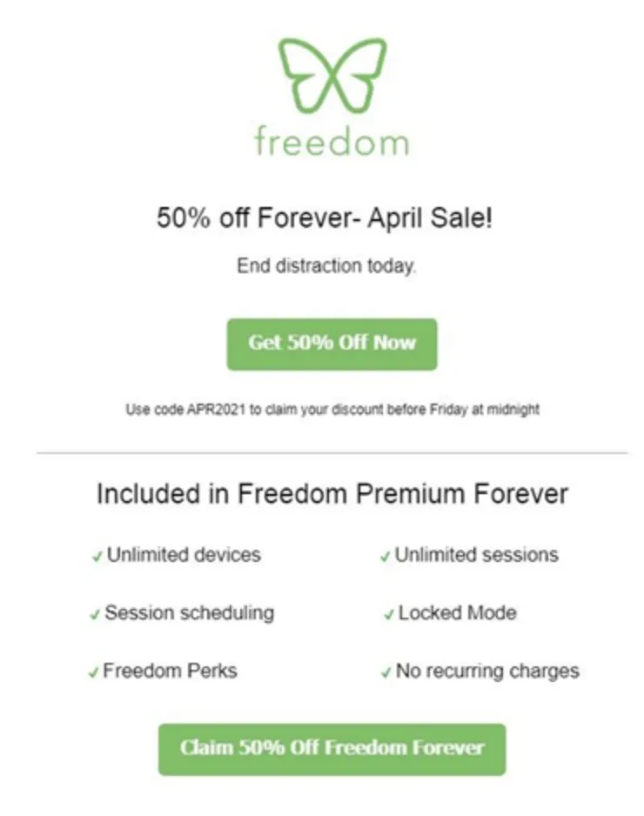The width and height of the screenshot is (644, 816).
Task: Click the APR2021 discount code line
Action: [332, 410]
